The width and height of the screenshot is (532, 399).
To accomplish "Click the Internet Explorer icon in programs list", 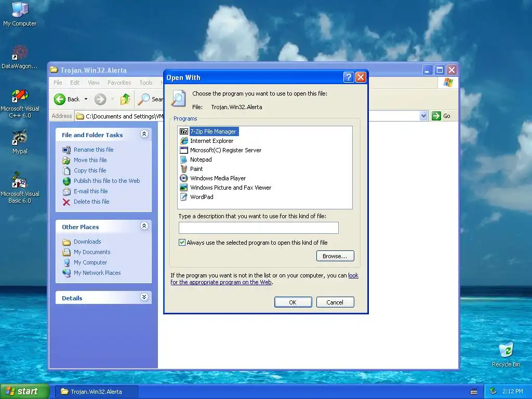I will (184, 141).
